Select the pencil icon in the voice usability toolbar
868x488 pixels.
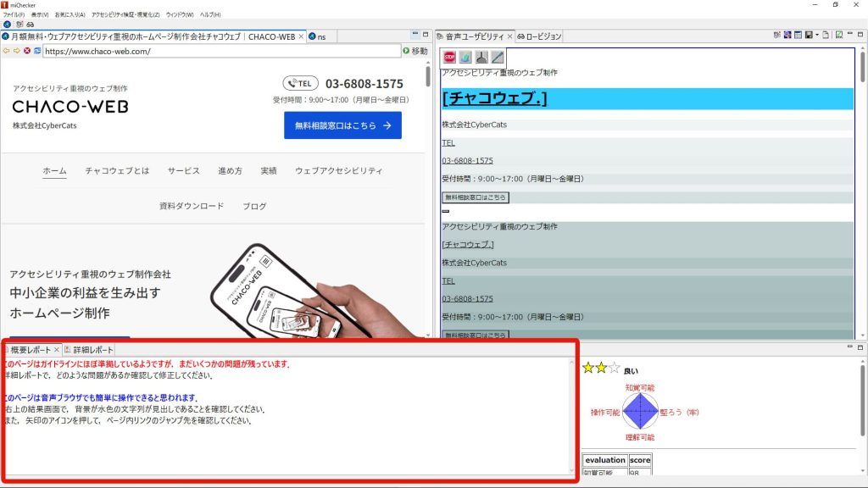(x=497, y=58)
